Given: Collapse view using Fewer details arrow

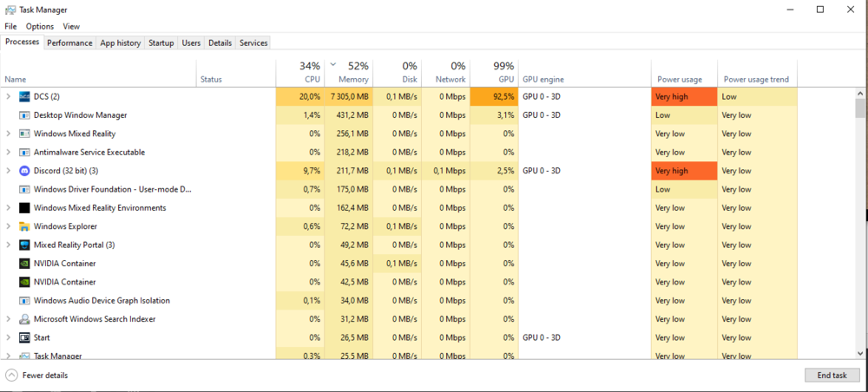Looking at the screenshot, I should click(x=11, y=376).
